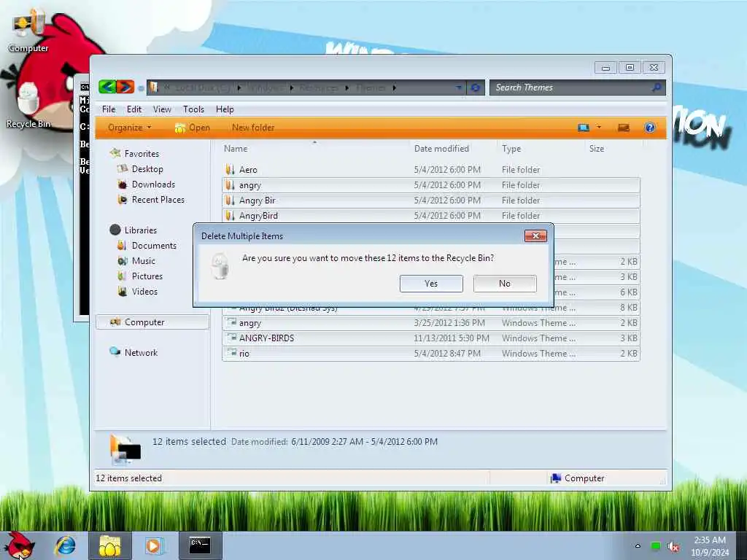Click the rio theme file icon
Viewport: 747px width, 560px height.
[x=231, y=353]
